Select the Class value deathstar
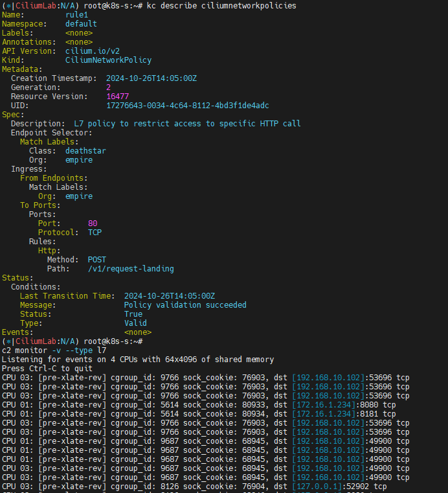Screen dimensions: 448x493 (x=85, y=151)
